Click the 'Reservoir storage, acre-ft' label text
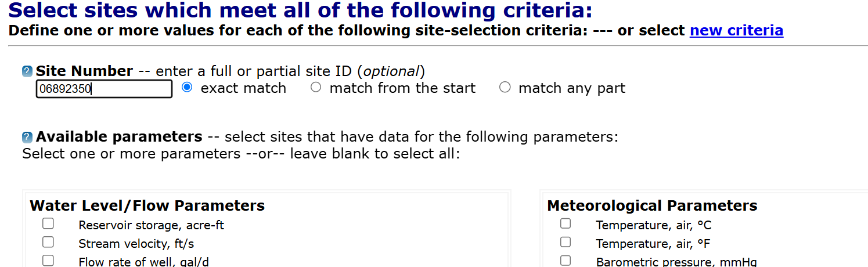The height and width of the screenshot is (267, 868). point(151,225)
